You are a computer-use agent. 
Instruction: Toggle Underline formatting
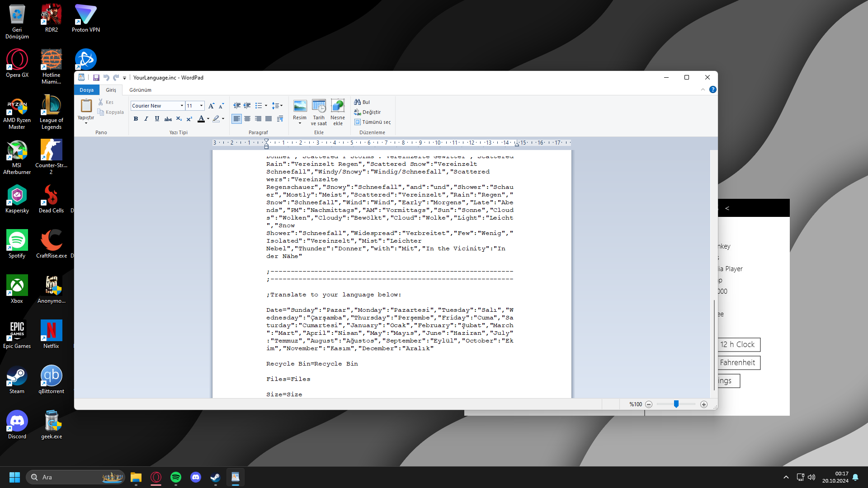157,119
